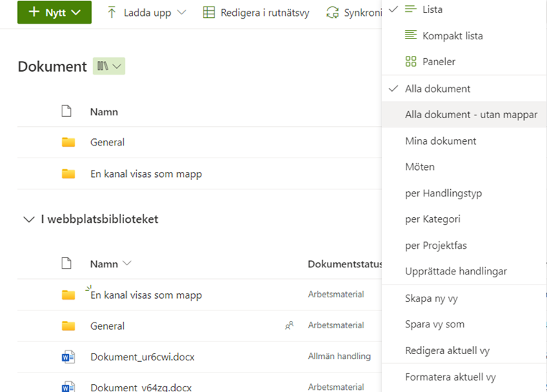Choose the checked Alla dokument view
Screen dimensions: 547x392
(x=437, y=89)
